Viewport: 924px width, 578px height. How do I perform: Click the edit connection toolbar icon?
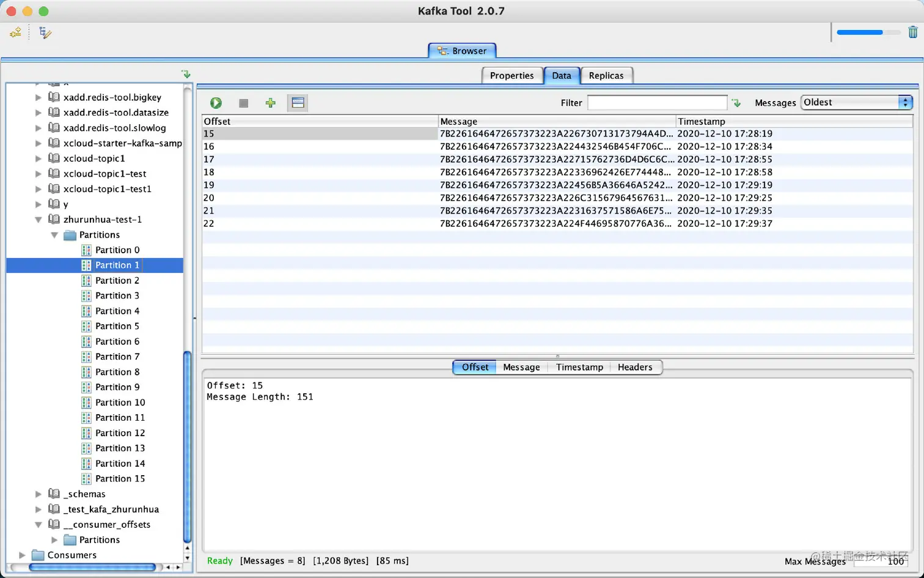tap(45, 32)
